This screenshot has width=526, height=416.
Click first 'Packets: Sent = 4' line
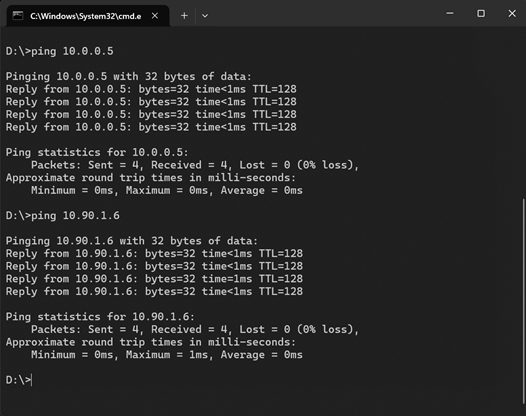click(x=195, y=165)
